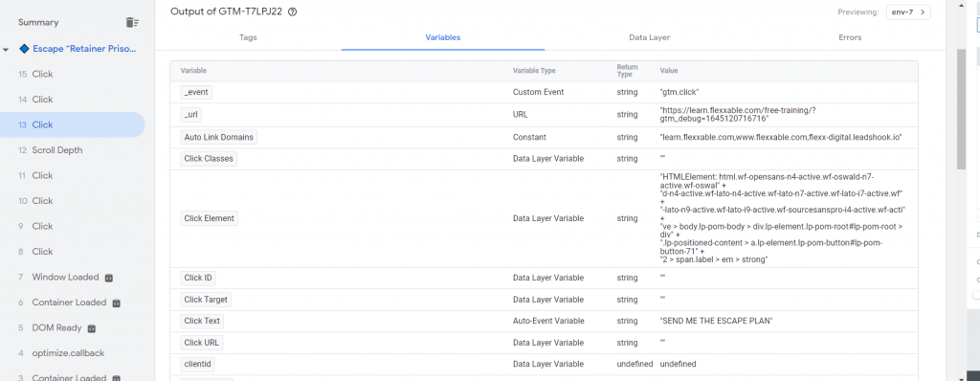Select event 12 Scroll Depth
The width and height of the screenshot is (980, 381).
click(x=73, y=150)
